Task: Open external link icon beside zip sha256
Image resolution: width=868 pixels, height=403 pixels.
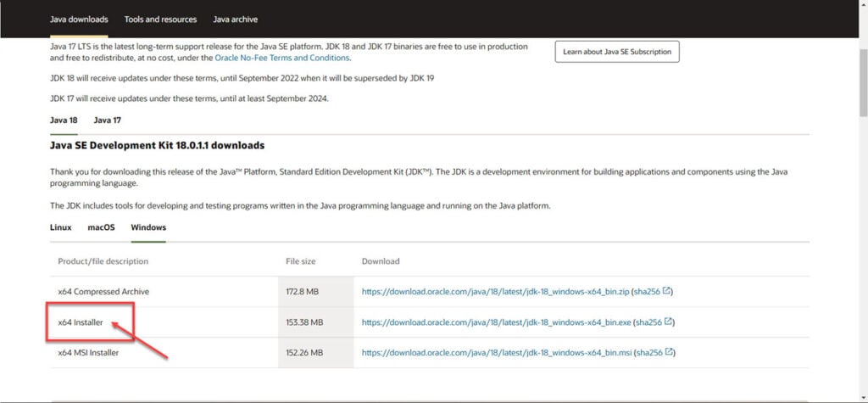Action: 666,291
